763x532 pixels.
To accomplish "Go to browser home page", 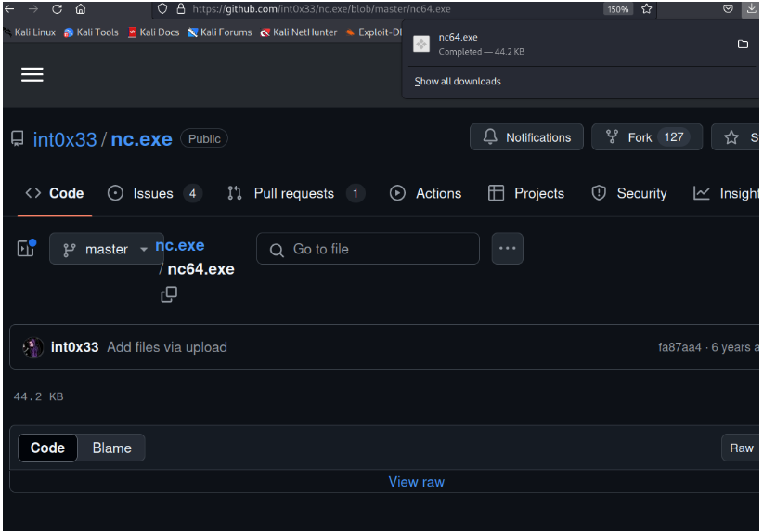I will pos(81,9).
